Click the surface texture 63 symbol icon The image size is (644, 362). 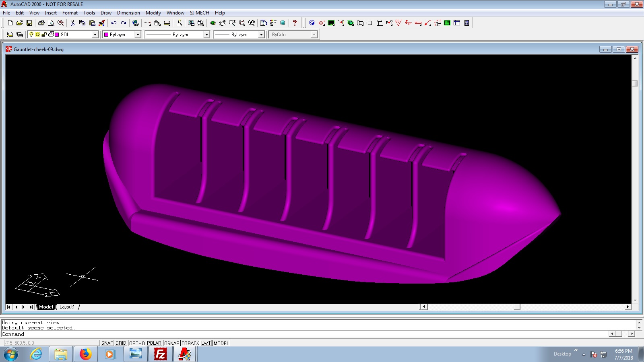tap(398, 23)
